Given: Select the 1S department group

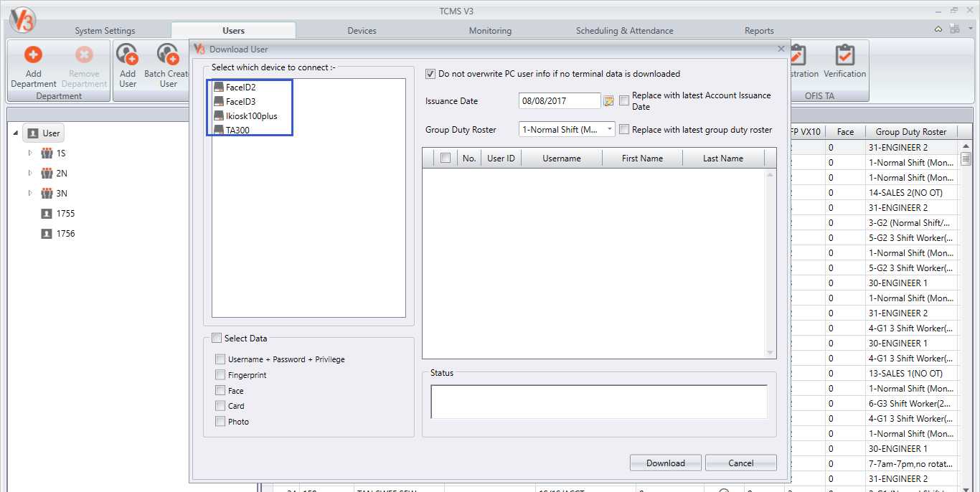Looking at the screenshot, I should (54, 153).
